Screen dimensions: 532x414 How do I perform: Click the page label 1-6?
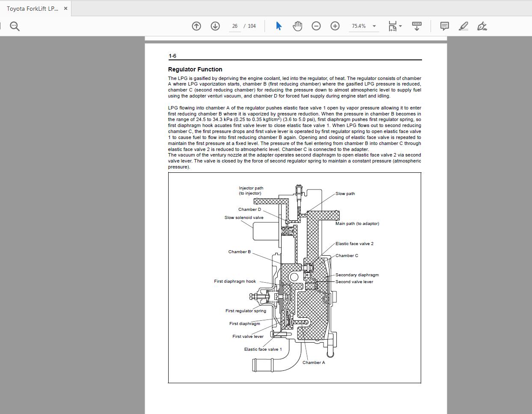172,56
